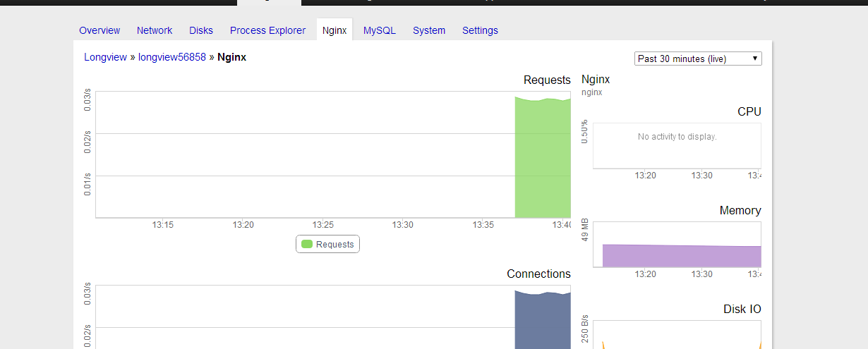Click the bold Nginx breadcrumb text

(x=231, y=57)
